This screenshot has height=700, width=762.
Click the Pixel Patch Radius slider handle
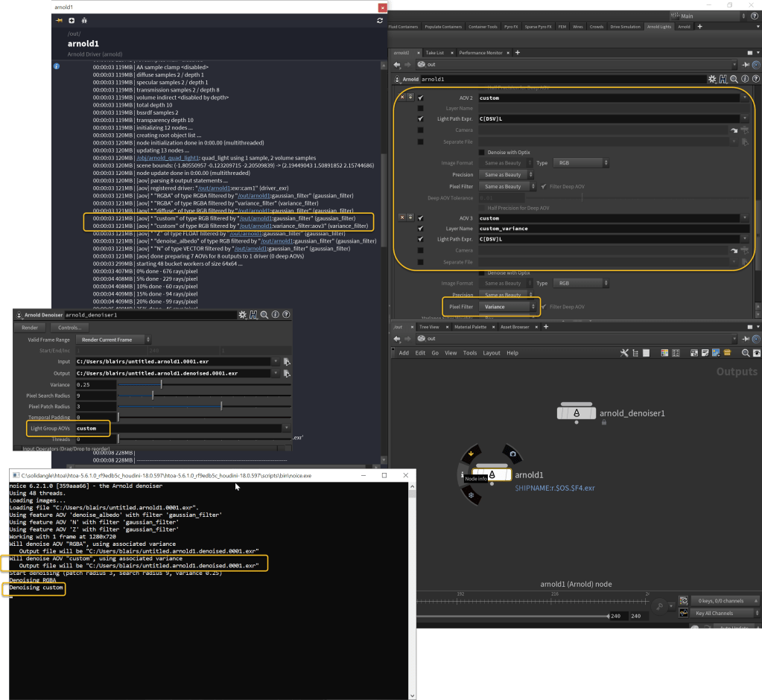coord(221,407)
